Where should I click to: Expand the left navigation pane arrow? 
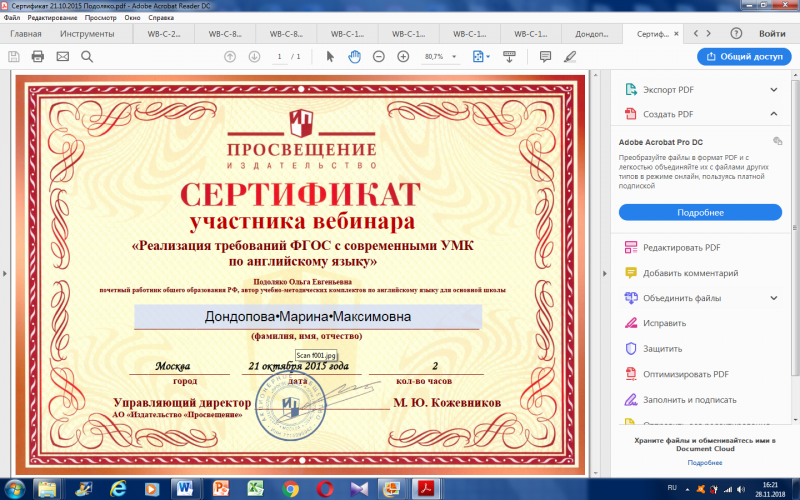(x=5, y=273)
